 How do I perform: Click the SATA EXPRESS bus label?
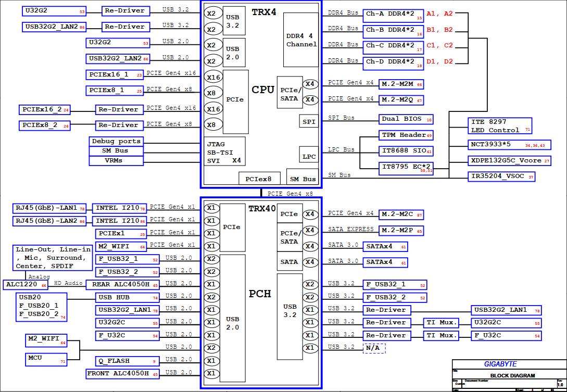[351, 229]
